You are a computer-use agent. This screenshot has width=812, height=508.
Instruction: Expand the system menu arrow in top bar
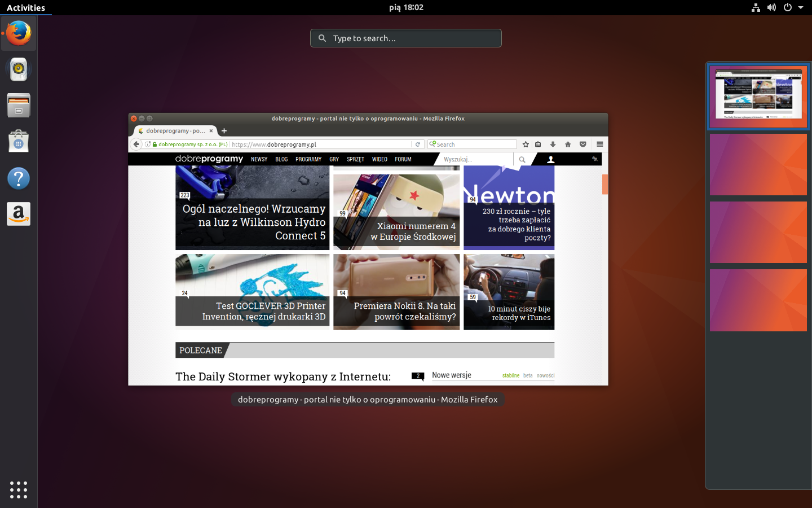(x=801, y=8)
